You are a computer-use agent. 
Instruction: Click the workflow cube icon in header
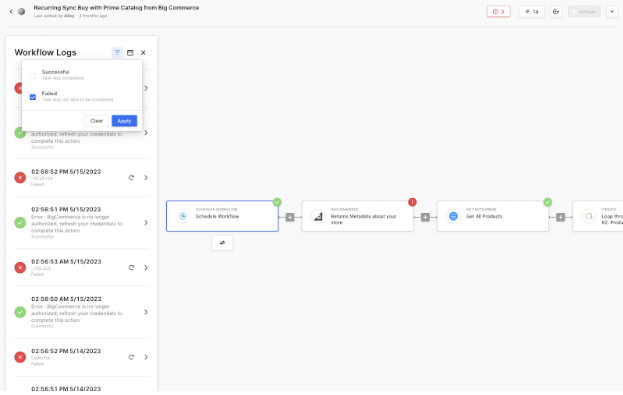click(21, 12)
